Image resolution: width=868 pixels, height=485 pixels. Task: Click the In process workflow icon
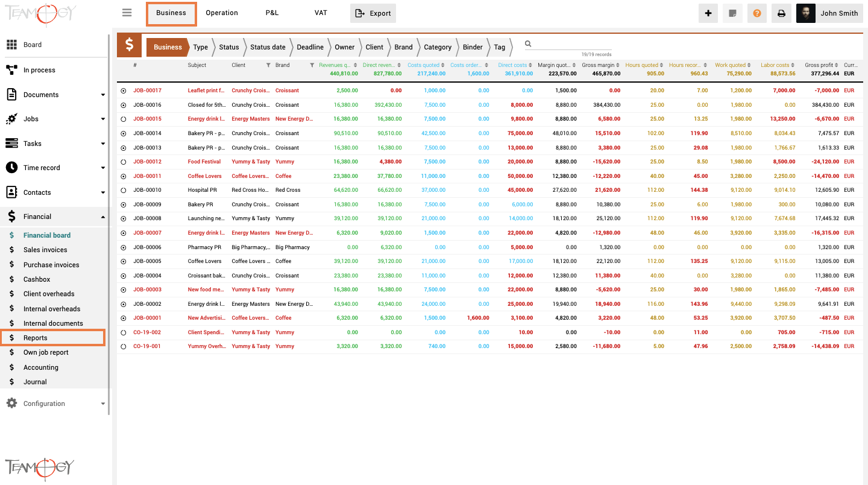(11, 70)
